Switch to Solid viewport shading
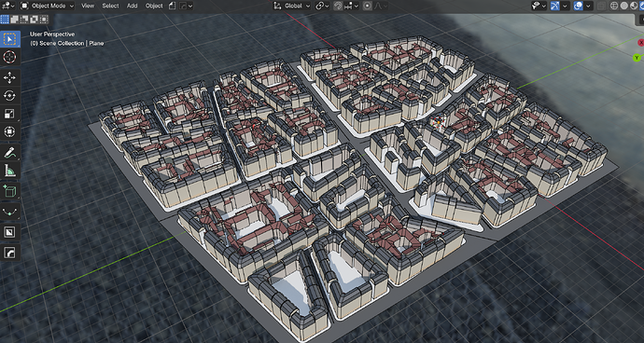Viewport: 644px width, 343px height. (624, 6)
